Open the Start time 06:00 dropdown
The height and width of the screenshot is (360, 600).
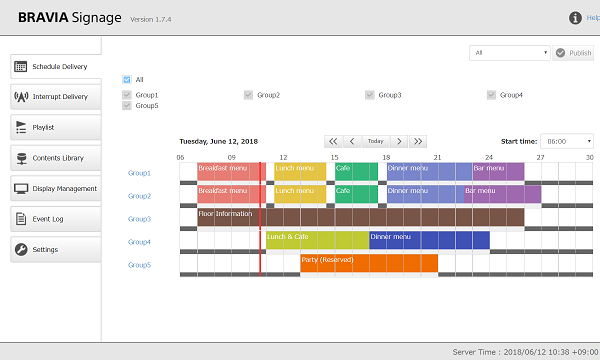(567, 142)
